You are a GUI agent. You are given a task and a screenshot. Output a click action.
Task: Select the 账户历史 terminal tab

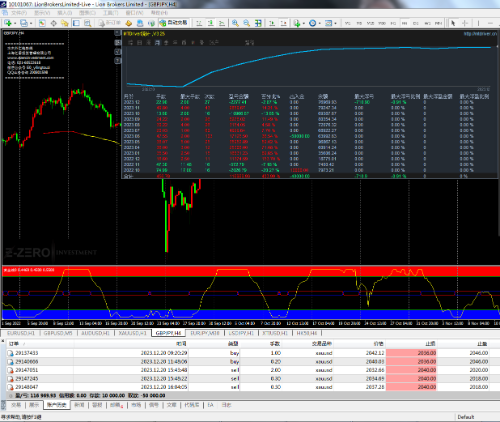tap(57, 405)
